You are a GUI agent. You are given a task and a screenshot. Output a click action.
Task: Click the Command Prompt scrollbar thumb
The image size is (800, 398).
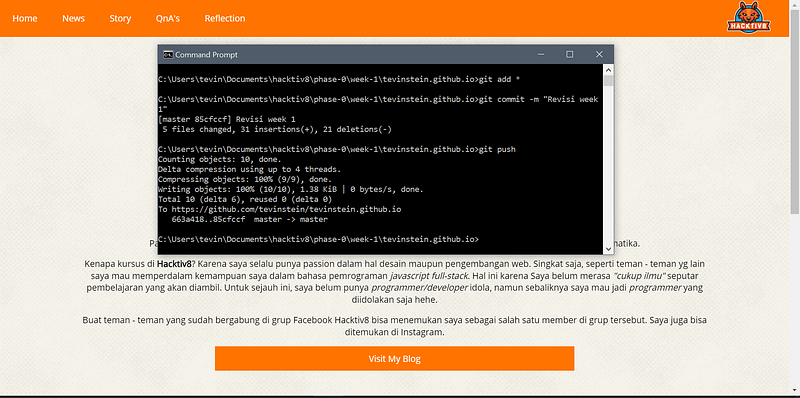coord(608,81)
